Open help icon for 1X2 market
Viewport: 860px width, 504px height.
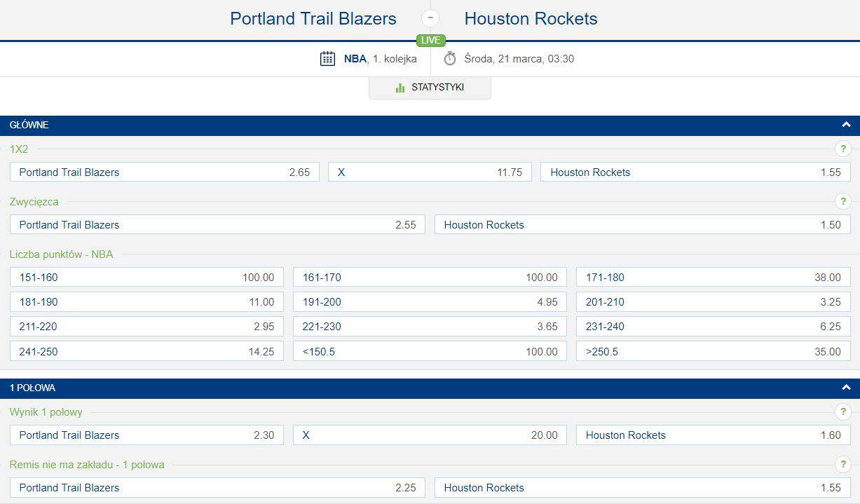tap(842, 149)
